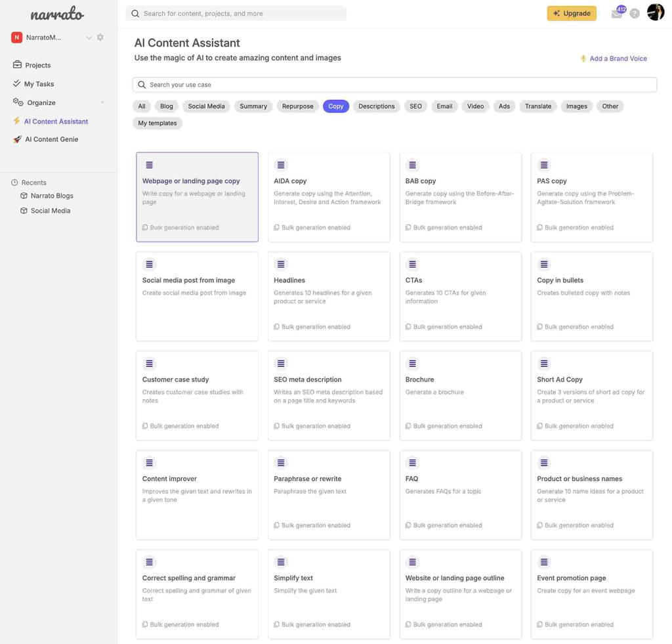Open the notifications mail icon

(x=617, y=14)
